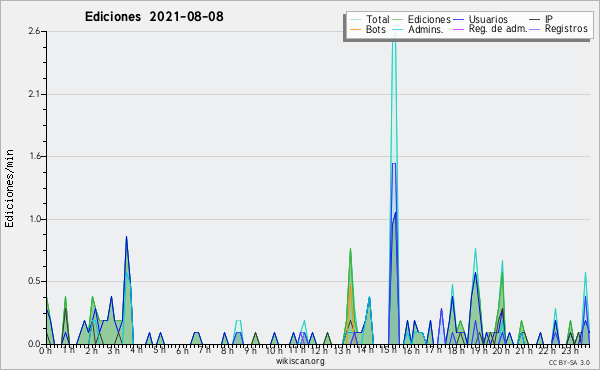Click the Total legend color line

point(356,20)
